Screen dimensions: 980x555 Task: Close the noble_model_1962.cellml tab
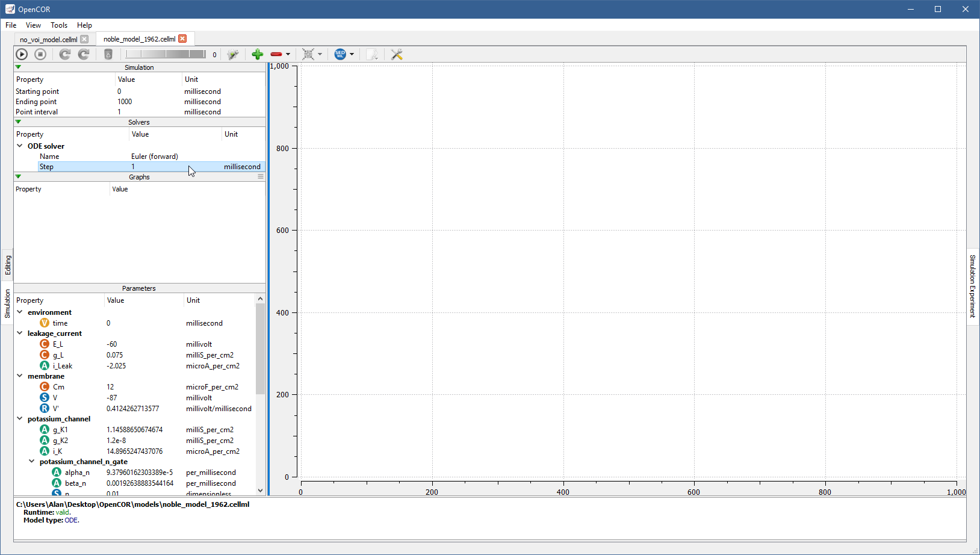[182, 39]
